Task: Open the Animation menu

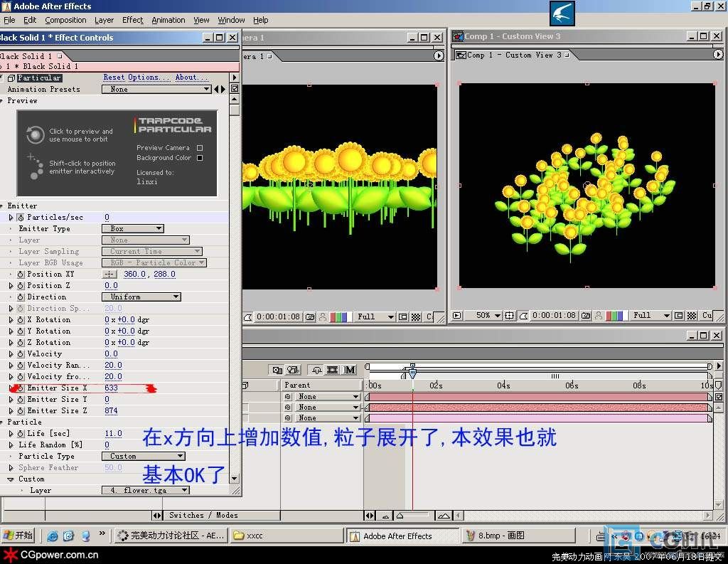Action: [x=168, y=20]
